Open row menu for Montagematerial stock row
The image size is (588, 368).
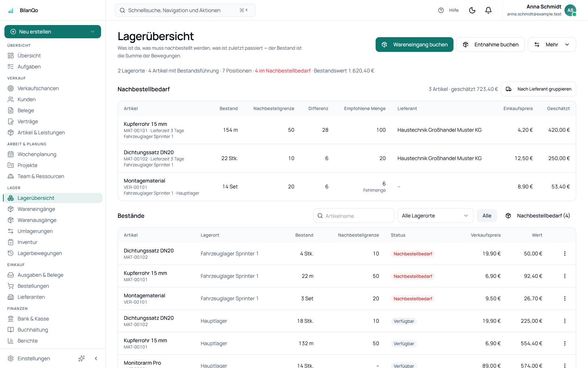565,298
